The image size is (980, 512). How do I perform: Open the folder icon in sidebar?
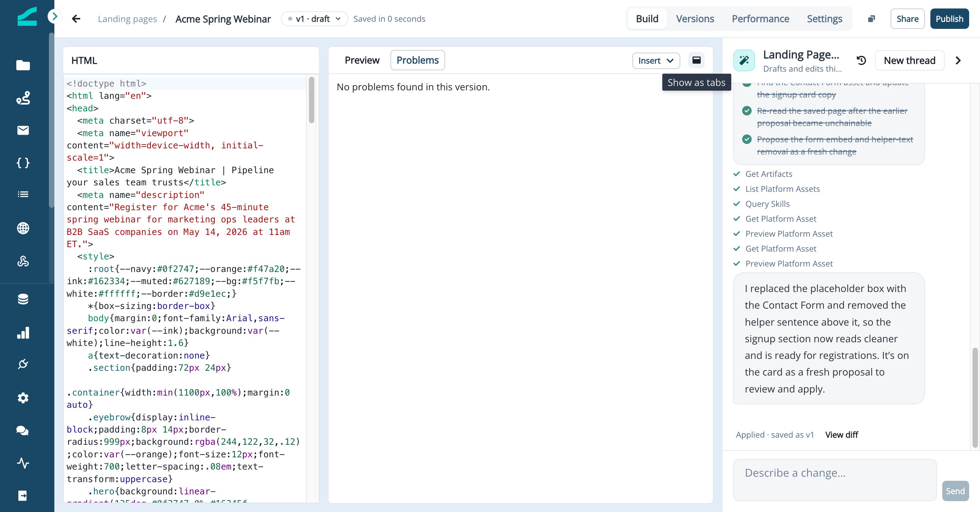point(23,66)
